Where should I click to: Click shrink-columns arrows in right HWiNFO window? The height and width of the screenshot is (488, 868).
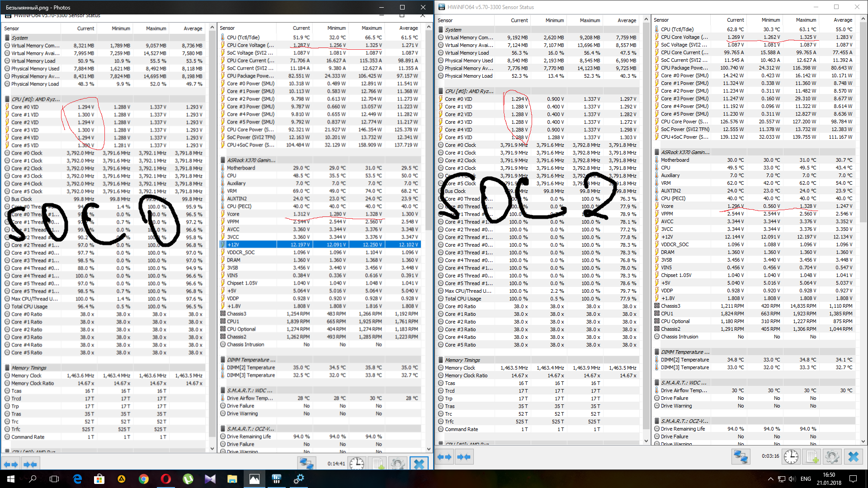(463, 457)
